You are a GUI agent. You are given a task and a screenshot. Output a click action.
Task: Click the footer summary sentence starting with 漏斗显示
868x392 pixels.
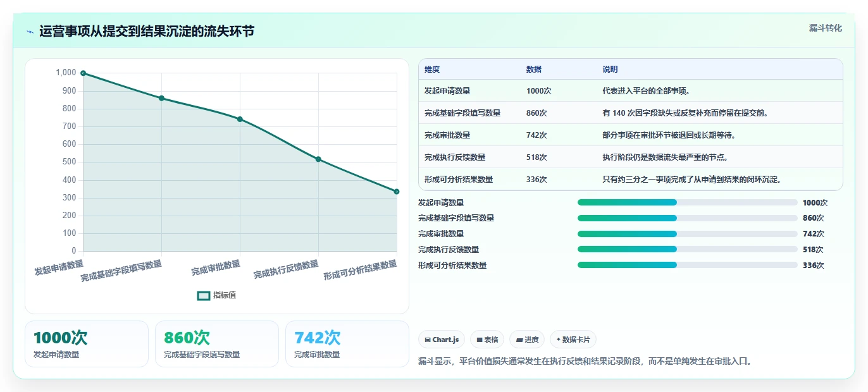pyautogui.click(x=585, y=362)
